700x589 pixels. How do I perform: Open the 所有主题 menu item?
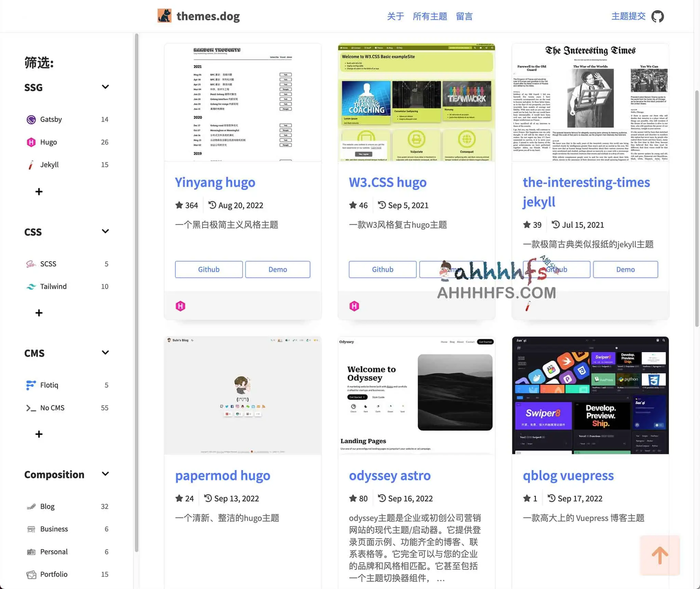pyautogui.click(x=430, y=16)
